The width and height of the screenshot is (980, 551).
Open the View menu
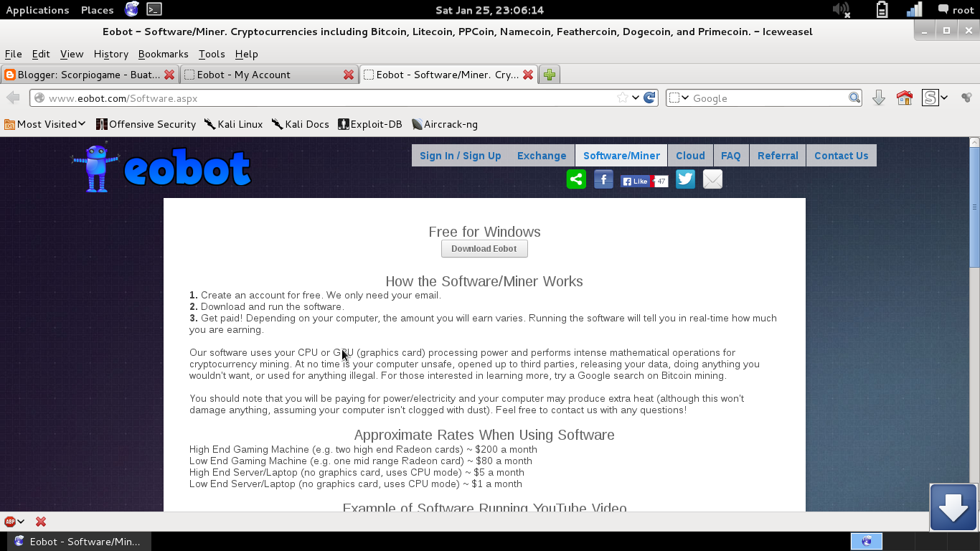[x=72, y=54]
